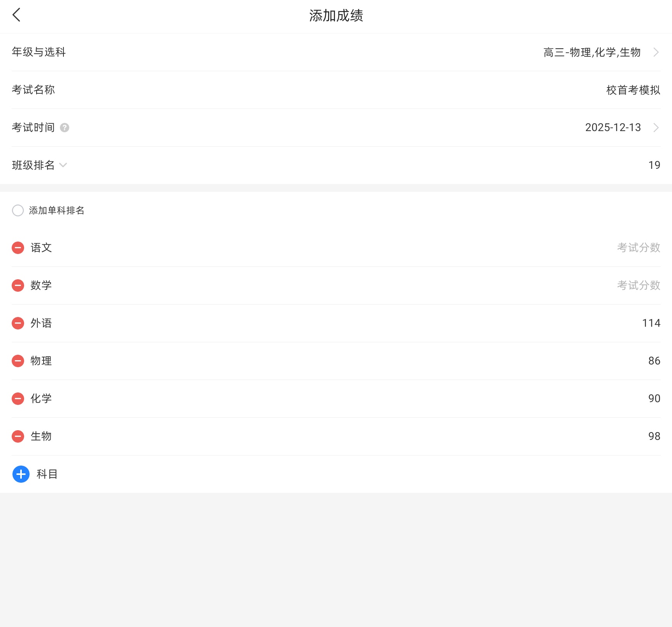
Task: Expand the 班级排名 dropdown arrow
Action: point(63,165)
